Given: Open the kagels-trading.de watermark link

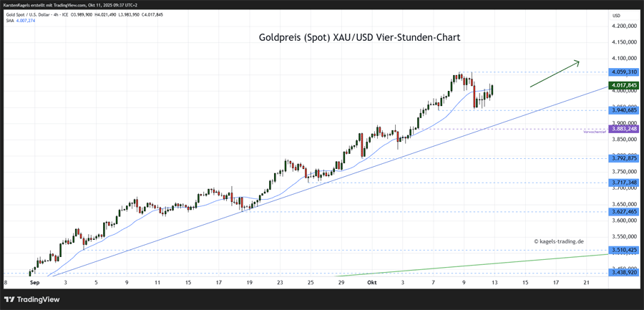Looking at the screenshot, I should pos(560,241).
